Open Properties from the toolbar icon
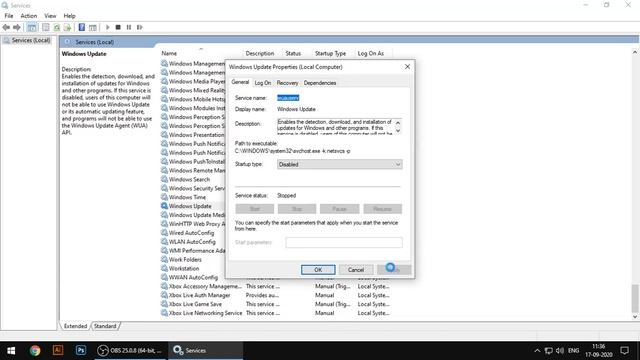Viewport: 640px width, 360px height. pos(46,27)
